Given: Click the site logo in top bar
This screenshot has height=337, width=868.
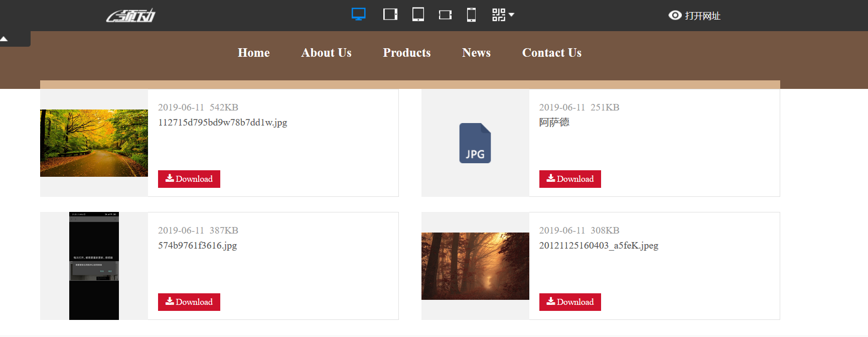Looking at the screenshot, I should pyautogui.click(x=131, y=16).
